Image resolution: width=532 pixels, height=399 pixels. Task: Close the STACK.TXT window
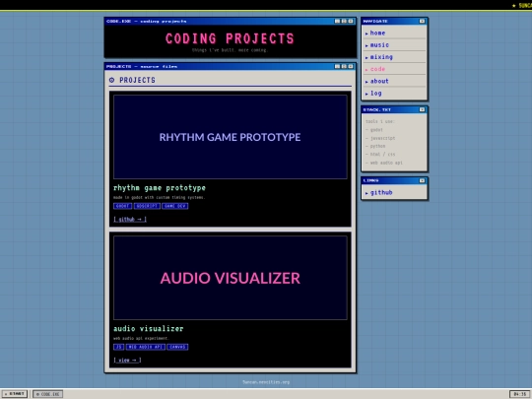(422, 109)
